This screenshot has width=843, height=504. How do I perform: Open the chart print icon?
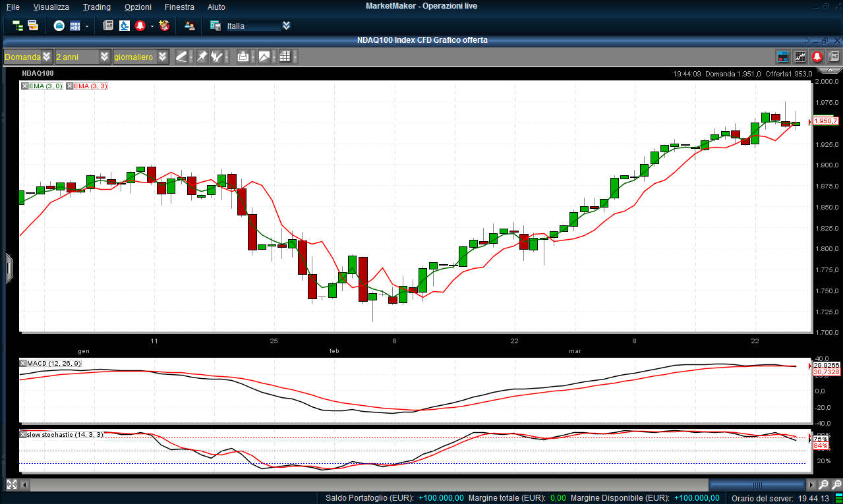point(243,57)
